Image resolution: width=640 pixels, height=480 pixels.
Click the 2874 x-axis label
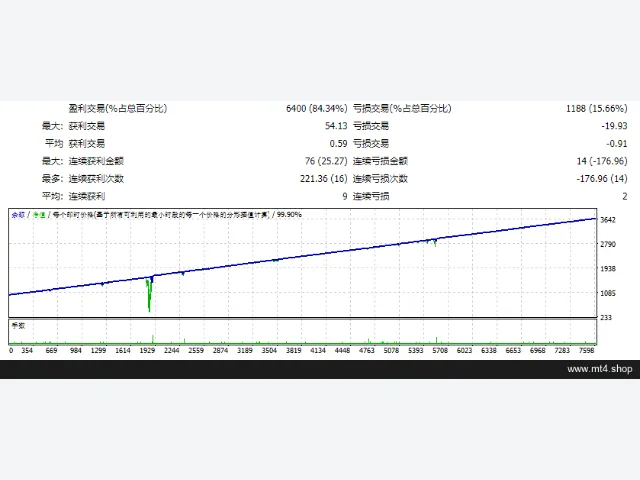click(x=220, y=350)
